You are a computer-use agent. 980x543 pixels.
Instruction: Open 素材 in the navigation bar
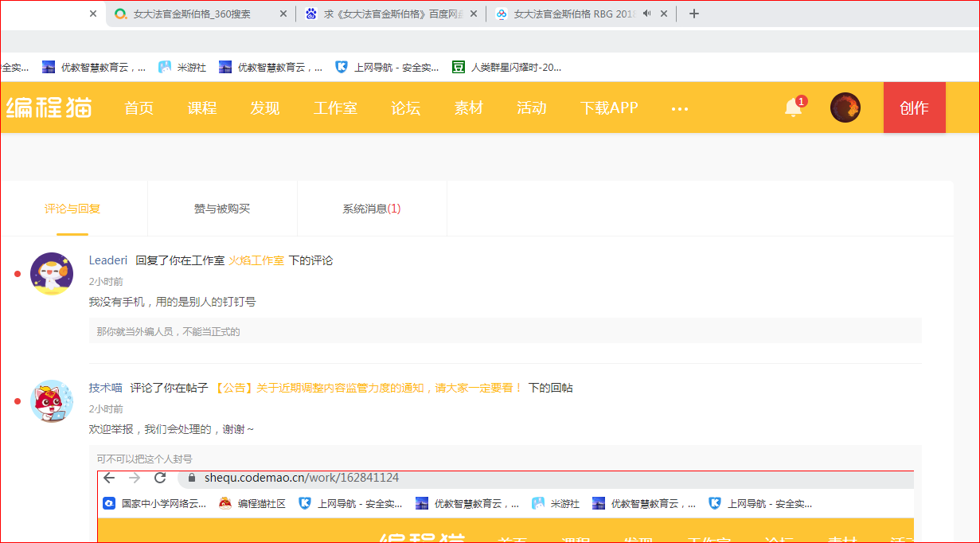coord(469,108)
